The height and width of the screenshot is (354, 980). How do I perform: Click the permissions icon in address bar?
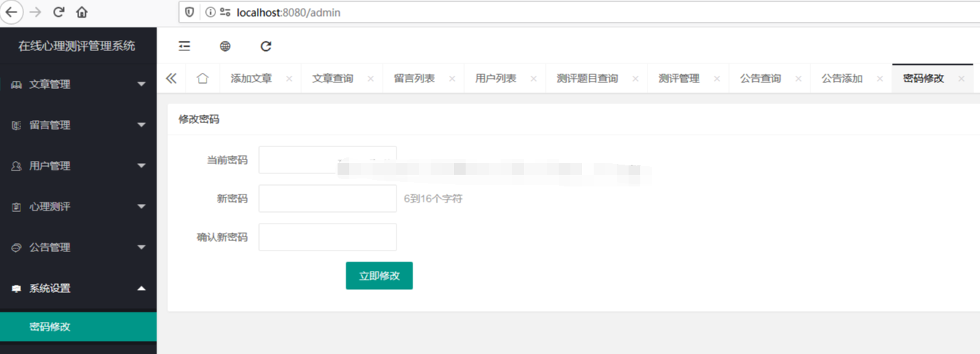[226, 12]
